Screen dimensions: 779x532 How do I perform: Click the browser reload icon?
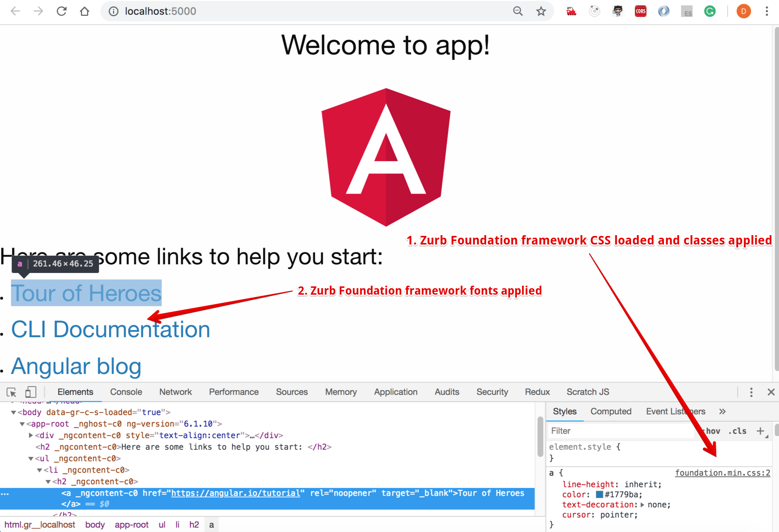click(62, 11)
